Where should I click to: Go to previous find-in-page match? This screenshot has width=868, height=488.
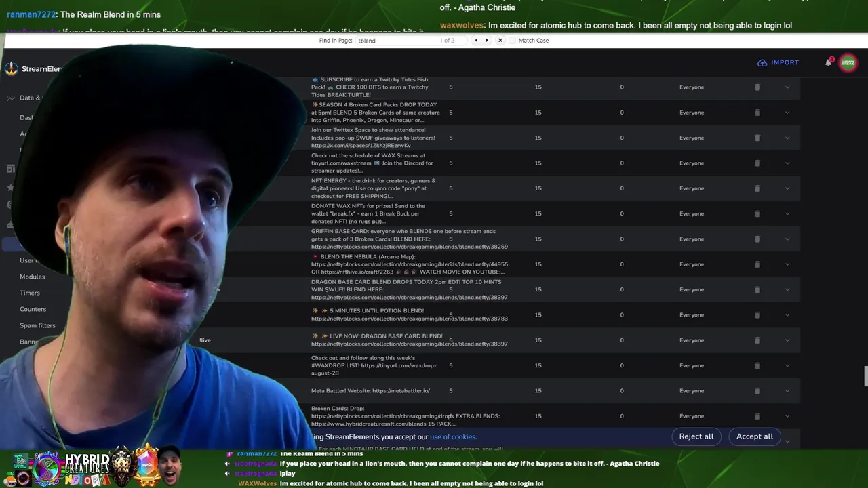476,41
